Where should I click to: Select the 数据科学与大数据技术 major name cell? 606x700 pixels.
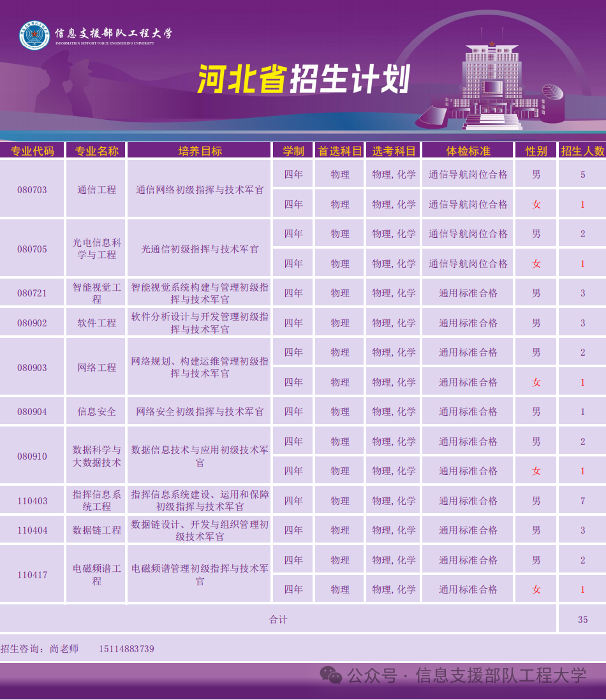96,456
